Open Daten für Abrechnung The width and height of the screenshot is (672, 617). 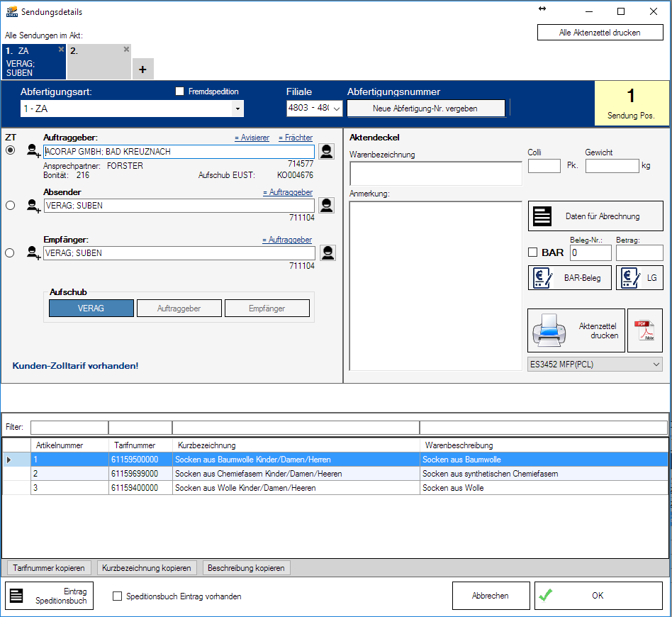pyautogui.click(x=595, y=216)
